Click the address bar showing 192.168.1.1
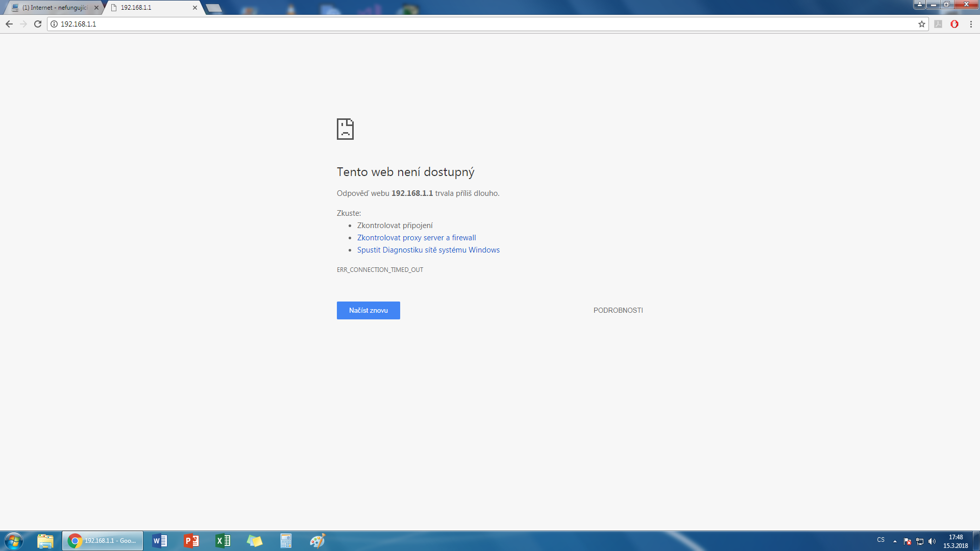The height and width of the screenshot is (551, 980). click(459, 24)
